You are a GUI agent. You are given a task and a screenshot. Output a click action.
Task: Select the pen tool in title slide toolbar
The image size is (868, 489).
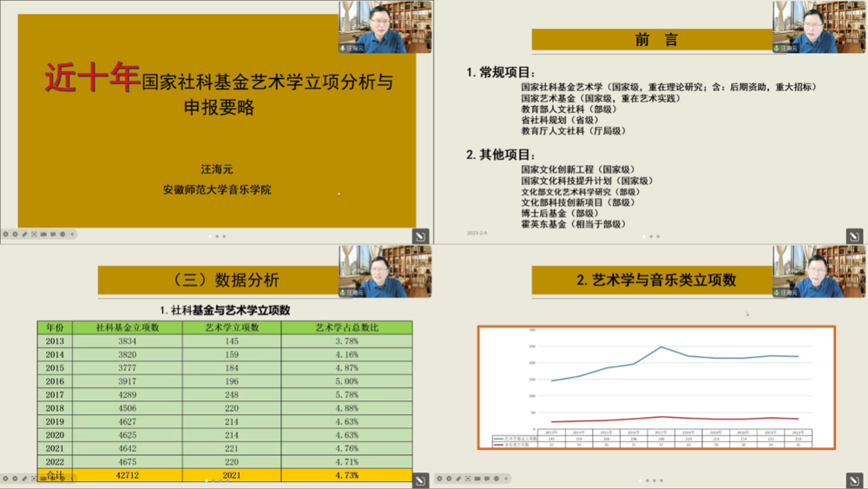(24, 235)
